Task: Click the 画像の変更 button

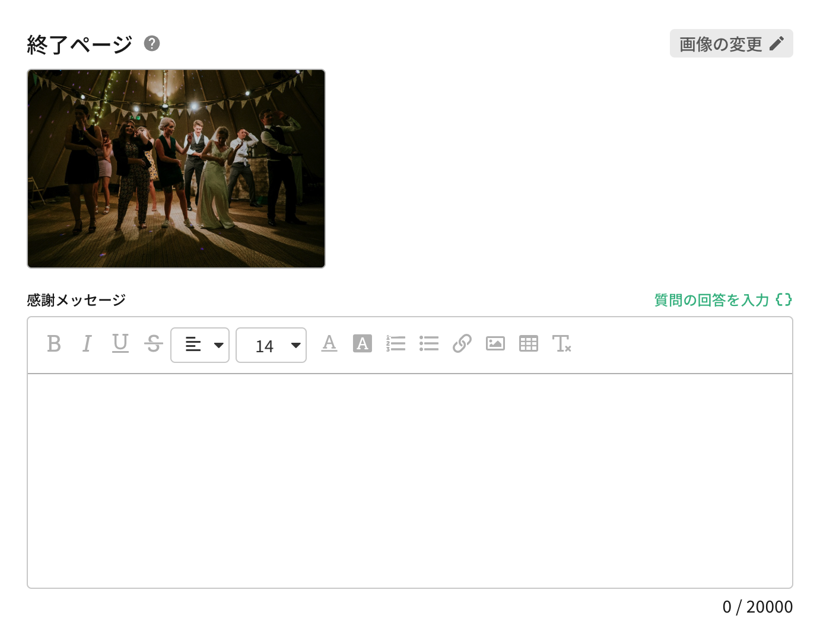Action: (x=732, y=44)
